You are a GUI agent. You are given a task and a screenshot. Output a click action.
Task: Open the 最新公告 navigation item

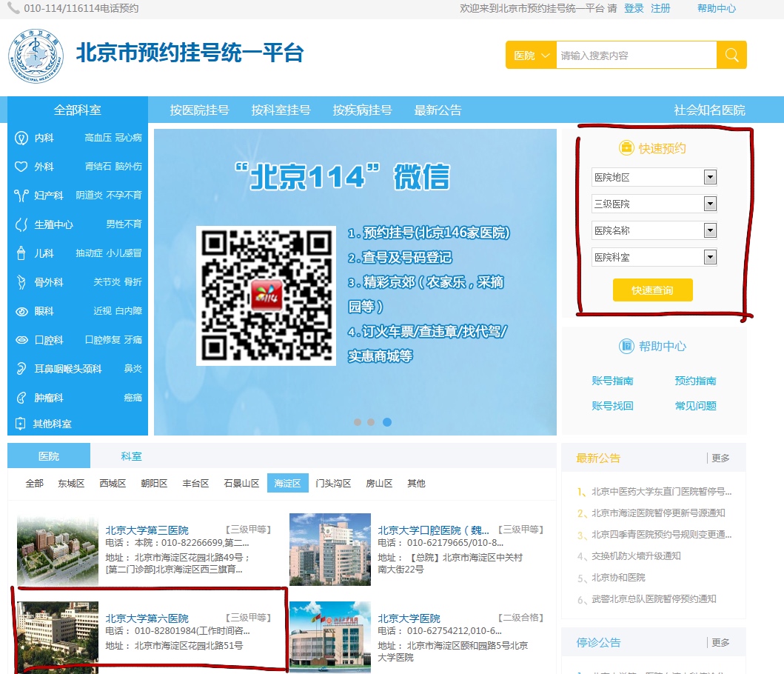(x=438, y=110)
